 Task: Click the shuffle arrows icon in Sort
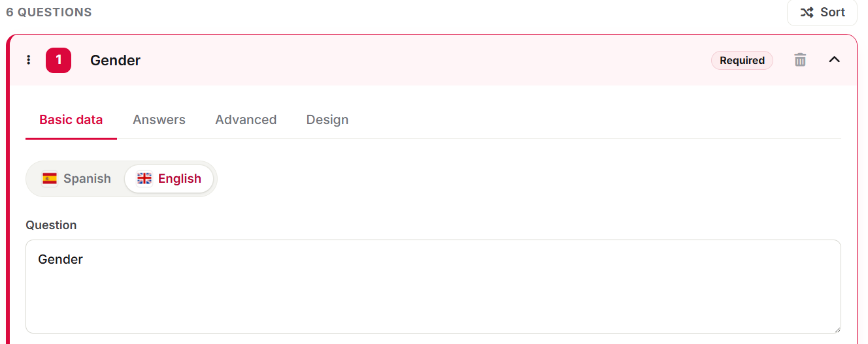807,12
